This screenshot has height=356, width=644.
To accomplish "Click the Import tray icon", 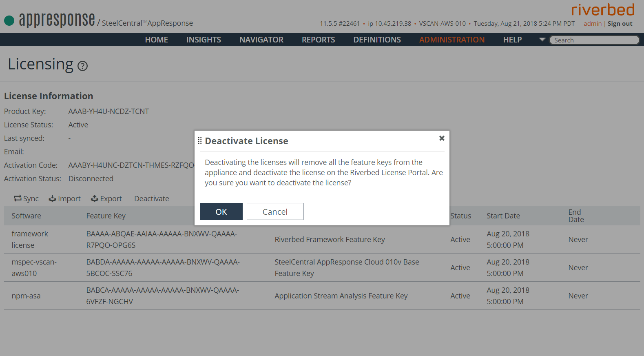I will [52, 198].
